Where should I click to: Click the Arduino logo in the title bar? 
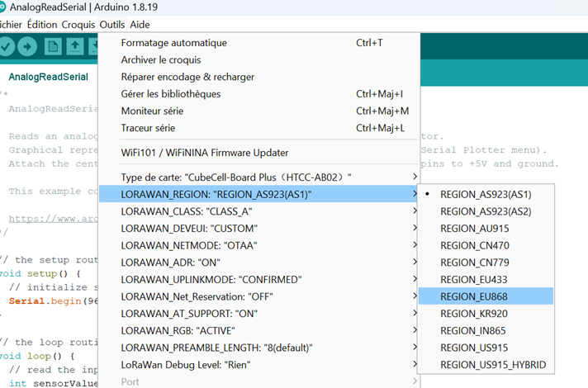(x=2, y=7)
